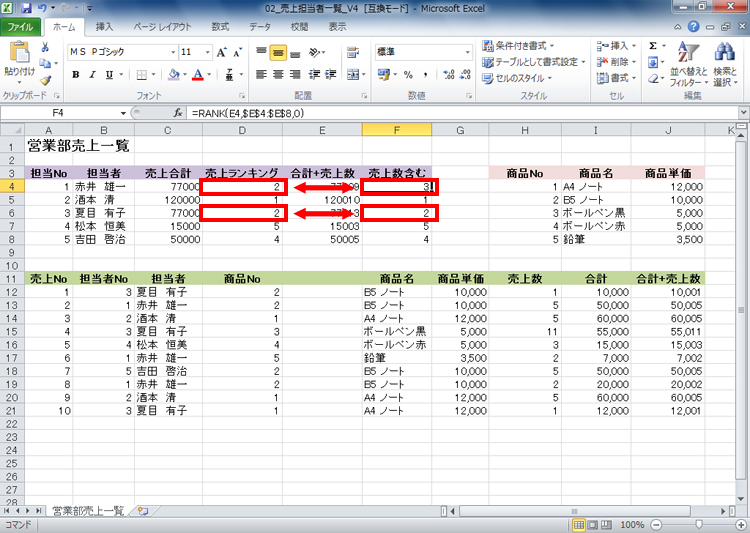Toggle Underline formatting
The width and height of the screenshot is (750, 533).
click(109, 75)
